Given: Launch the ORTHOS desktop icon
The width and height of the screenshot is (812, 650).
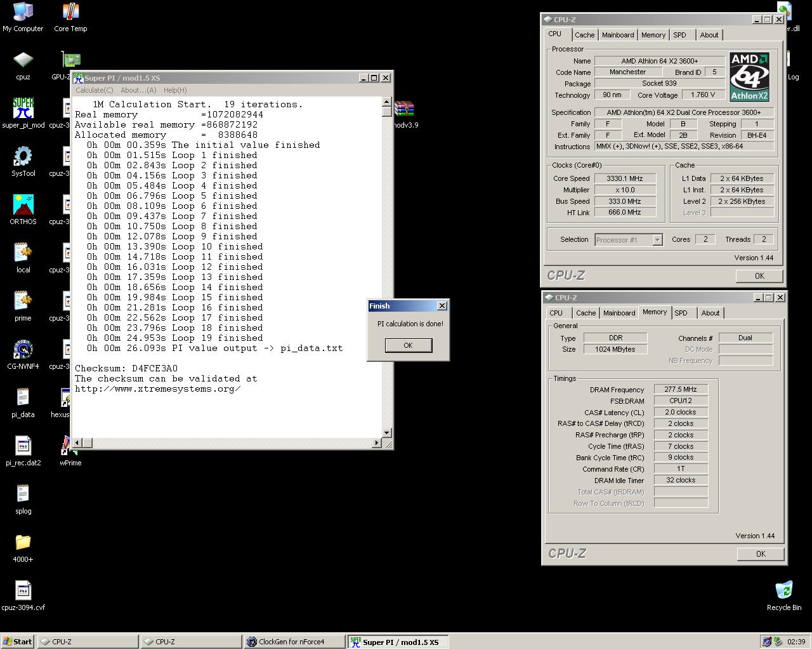Looking at the screenshot, I should 23,210.
